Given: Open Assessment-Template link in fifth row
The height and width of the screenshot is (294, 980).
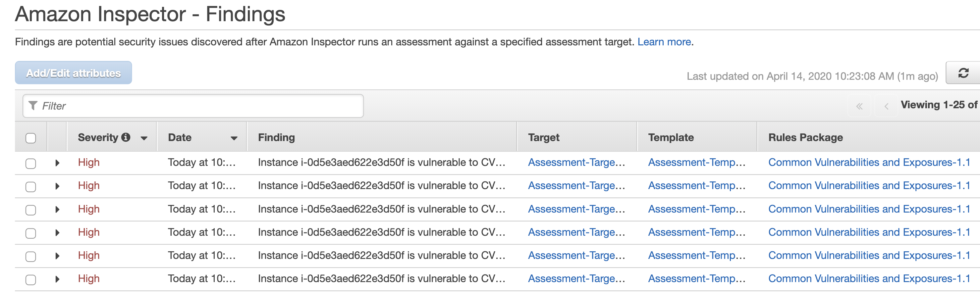Looking at the screenshot, I should point(697,256).
